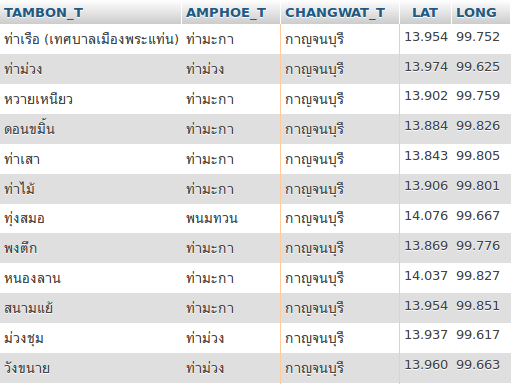Sort by CHANGWAT_T column header
The width and height of the screenshot is (512, 384).
pyautogui.click(x=335, y=13)
